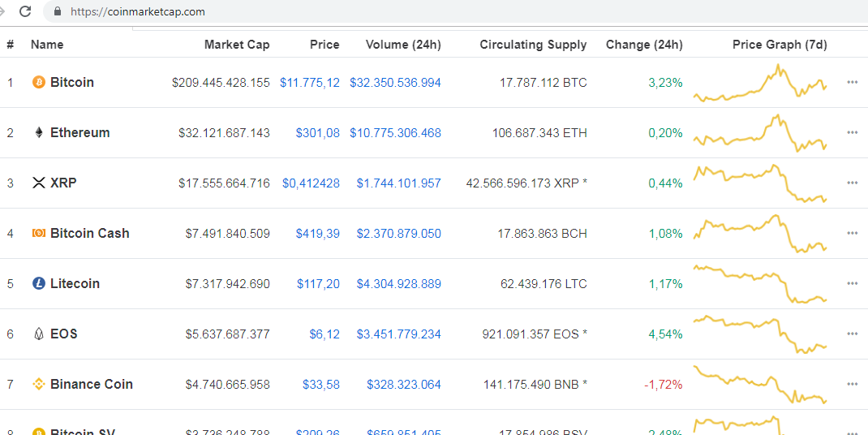Screen dimensions: 868x435
Task: Open the more-options dots for XRP
Action: tap(852, 183)
